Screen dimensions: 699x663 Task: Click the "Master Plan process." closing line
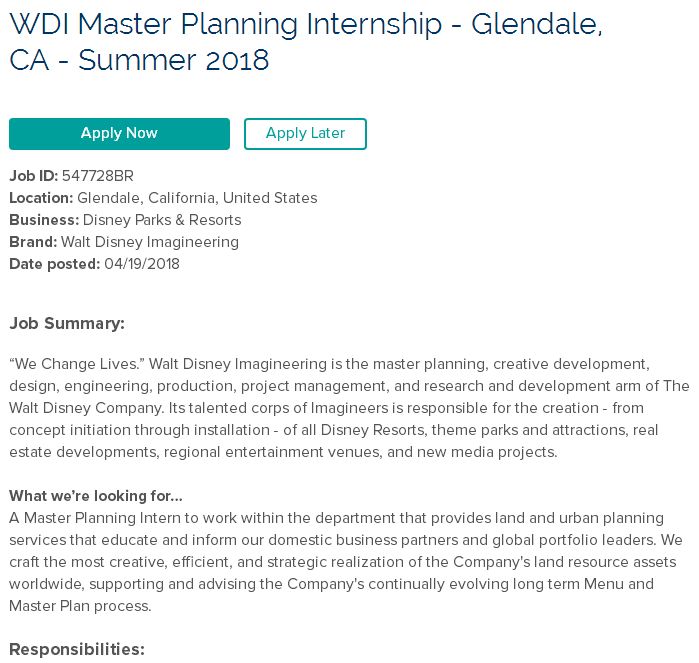coord(80,606)
